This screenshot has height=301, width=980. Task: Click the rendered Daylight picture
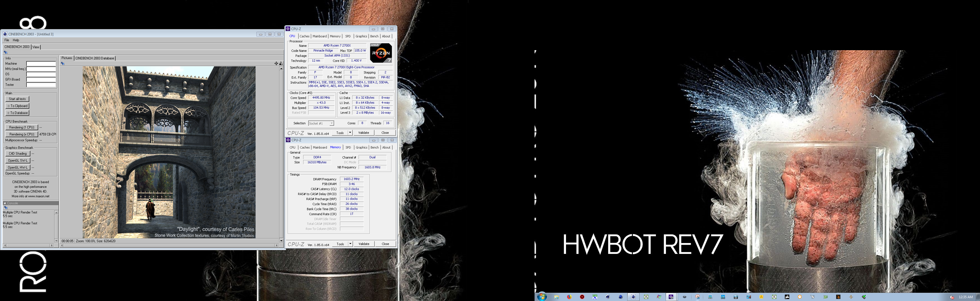(x=169, y=152)
